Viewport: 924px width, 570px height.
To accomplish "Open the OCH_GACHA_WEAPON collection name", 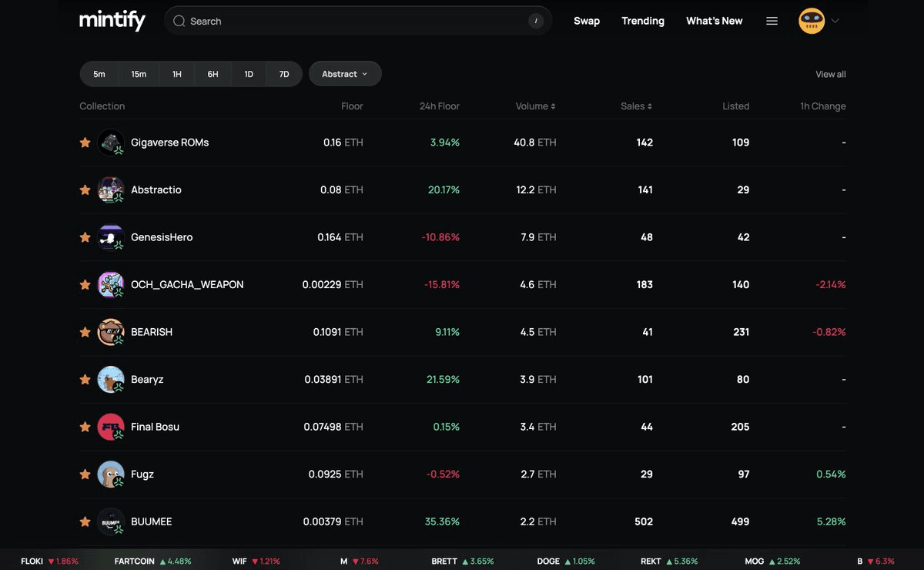I will 187,284.
